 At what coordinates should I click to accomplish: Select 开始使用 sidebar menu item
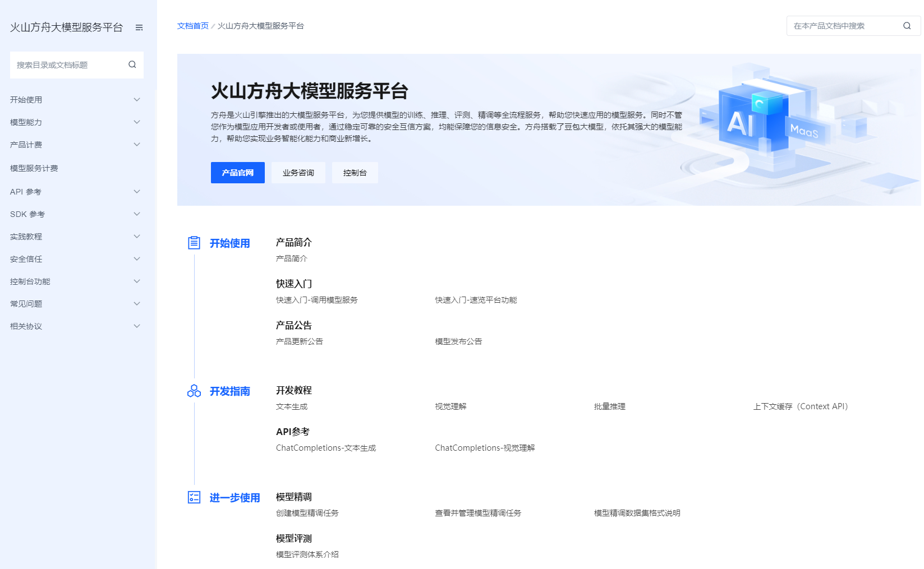(26, 100)
